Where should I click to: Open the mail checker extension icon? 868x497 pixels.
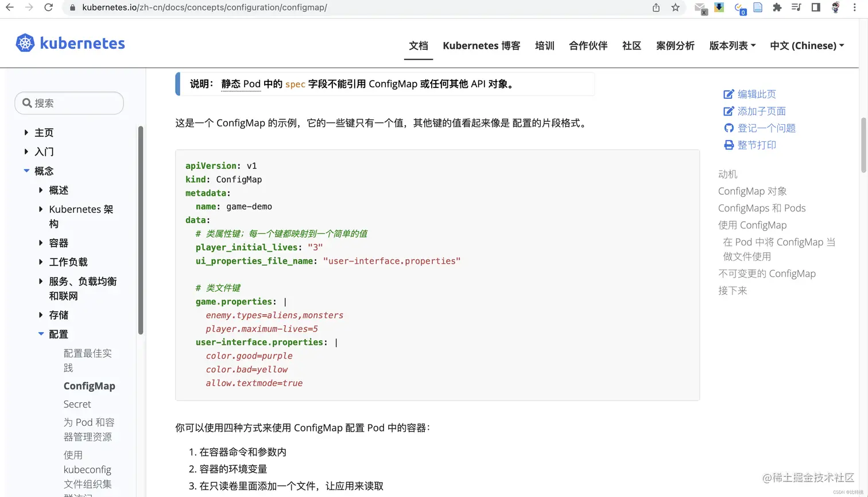pos(700,8)
